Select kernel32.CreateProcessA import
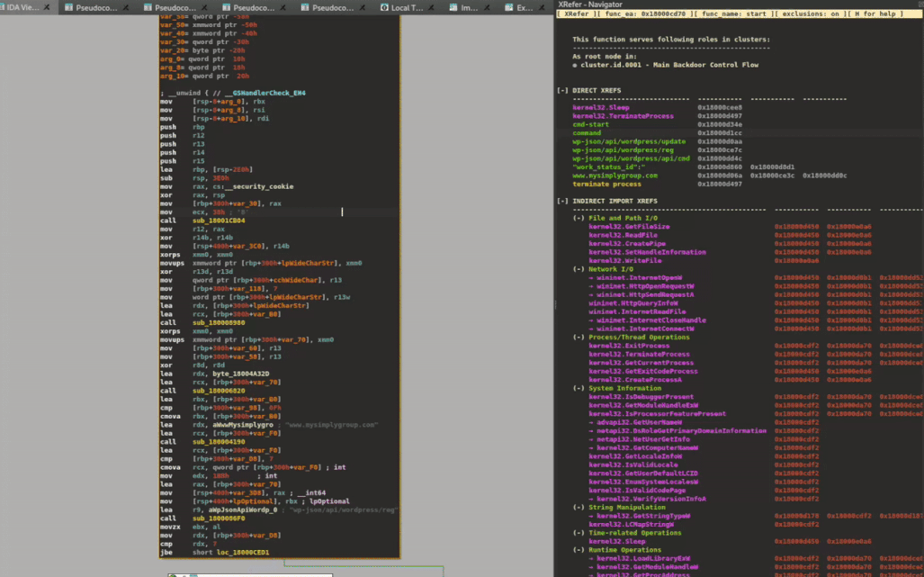Image resolution: width=924 pixels, height=577 pixels. coord(634,380)
